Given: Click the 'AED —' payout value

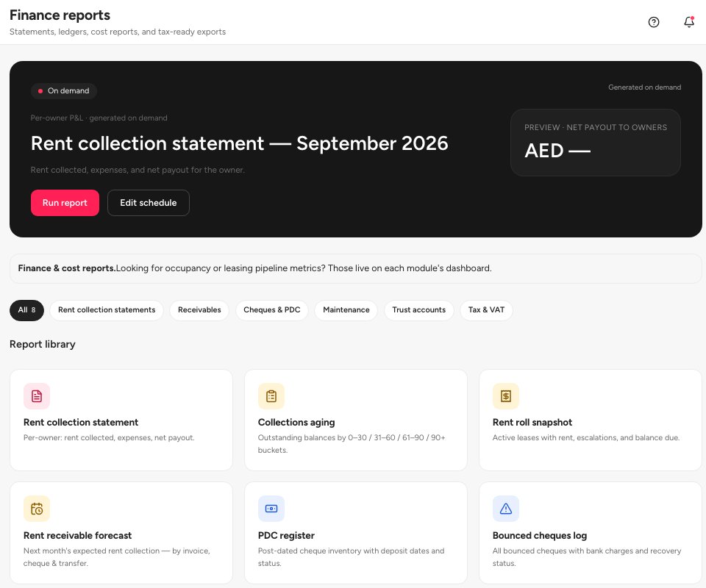Looking at the screenshot, I should (557, 151).
